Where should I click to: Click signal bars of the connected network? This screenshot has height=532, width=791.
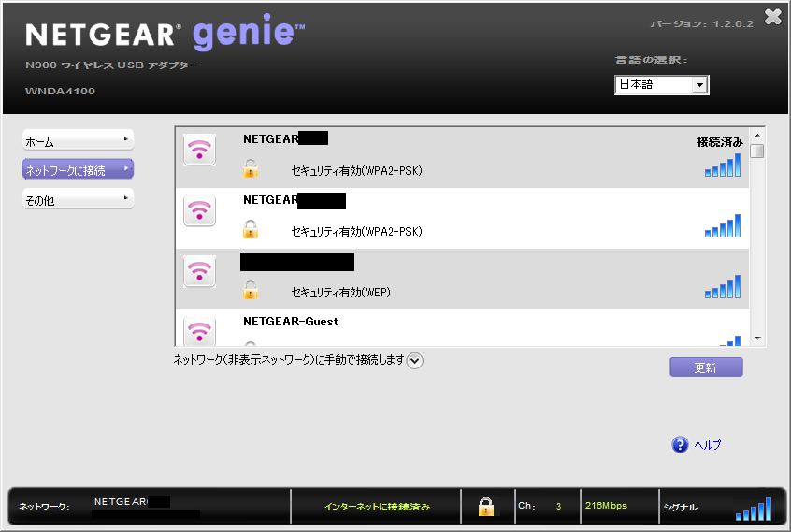click(x=723, y=165)
